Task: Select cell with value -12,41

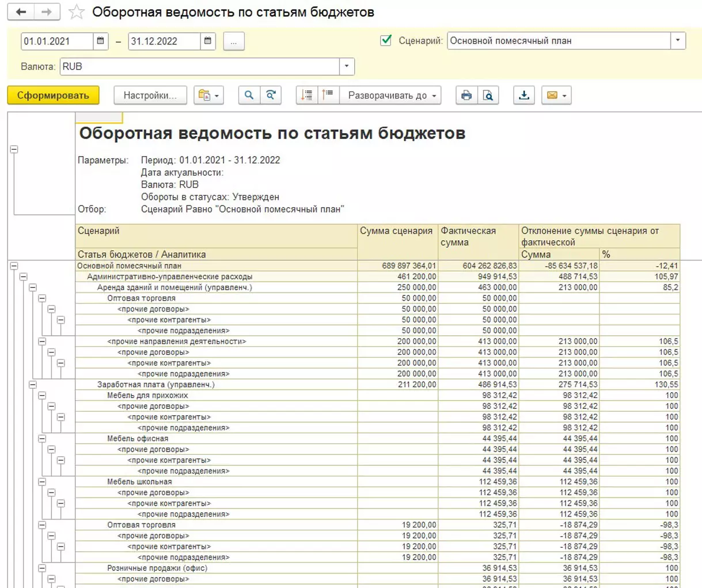Action: (x=640, y=265)
